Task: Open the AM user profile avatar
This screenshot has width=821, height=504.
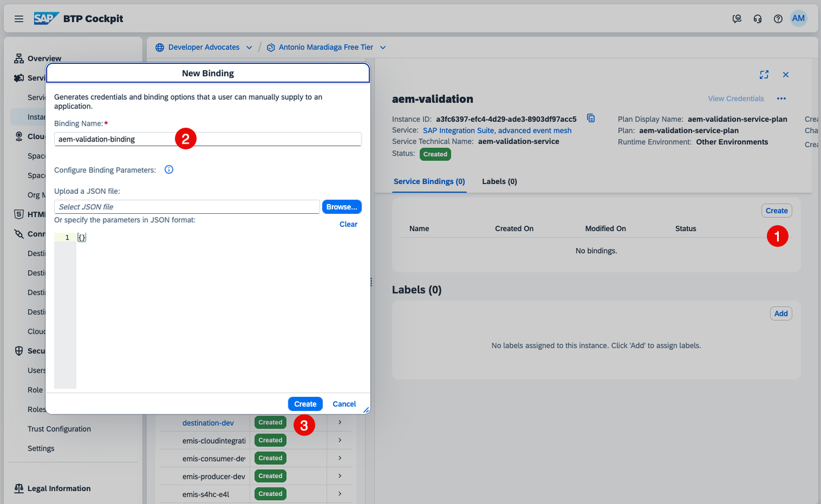Action: (798, 18)
